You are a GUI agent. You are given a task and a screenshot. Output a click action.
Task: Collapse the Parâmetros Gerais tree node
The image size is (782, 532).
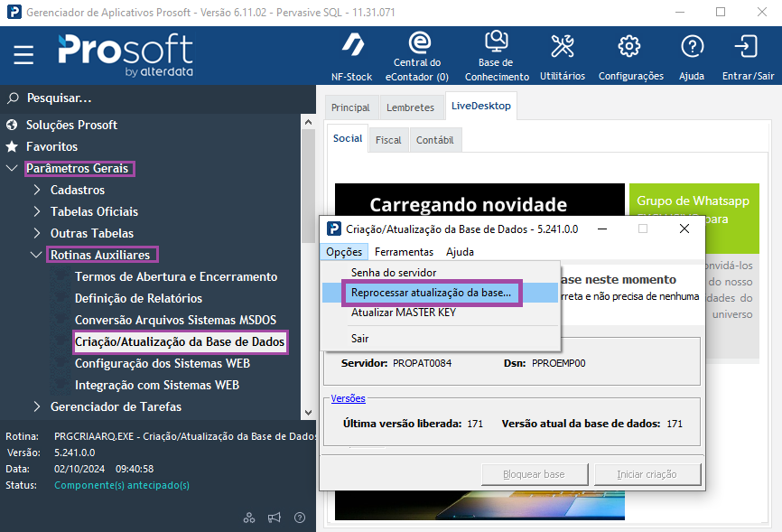tap(12, 168)
